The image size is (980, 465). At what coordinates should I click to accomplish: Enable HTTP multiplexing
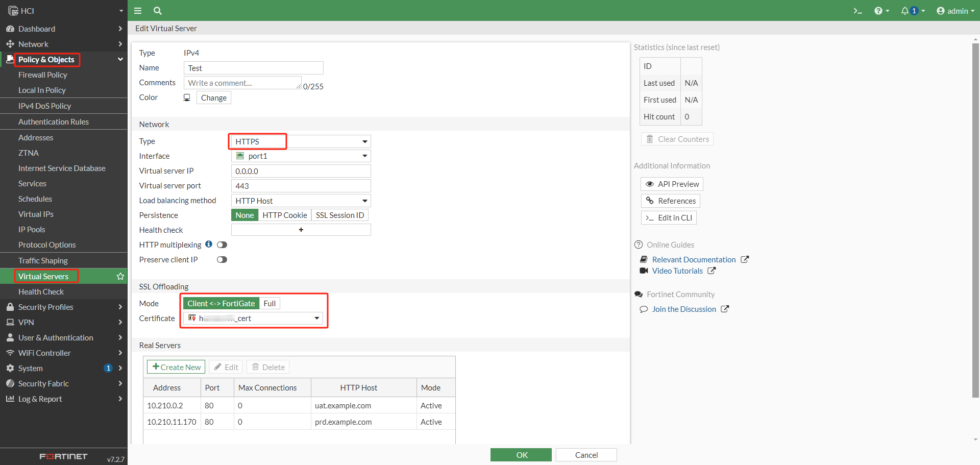222,244
